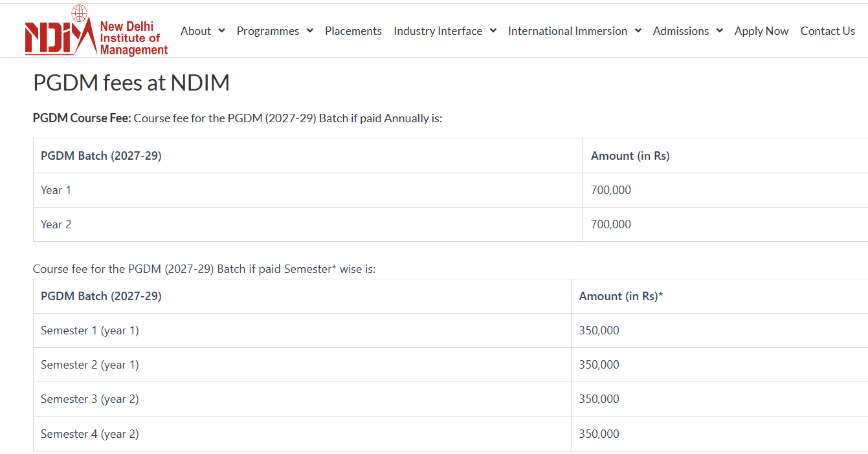This screenshot has height=454, width=868.
Task: Open the Admissions menu
Action: point(681,31)
